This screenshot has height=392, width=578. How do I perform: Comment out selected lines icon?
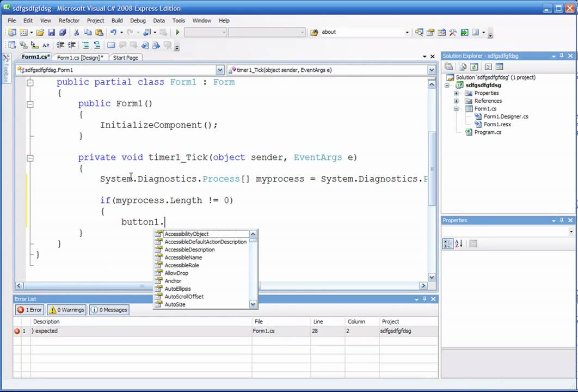point(85,45)
